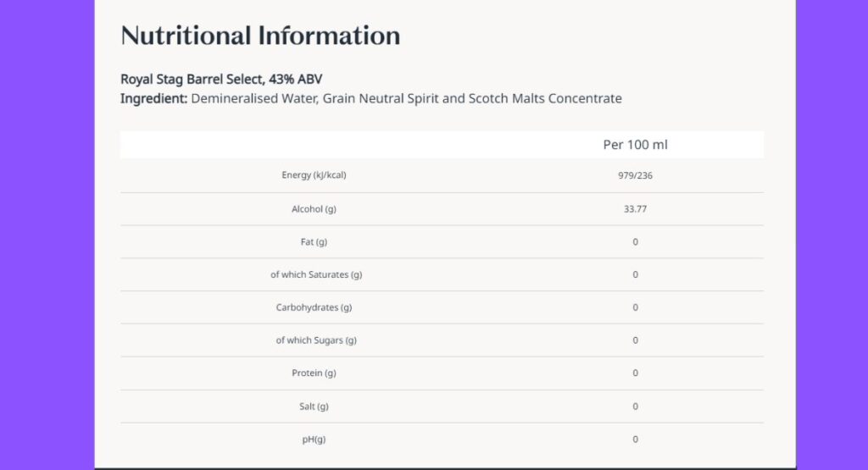Click the Nutritional Information heading
The height and width of the screenshot is (470, 868).
pyautogui.click(x=260, y=36)
